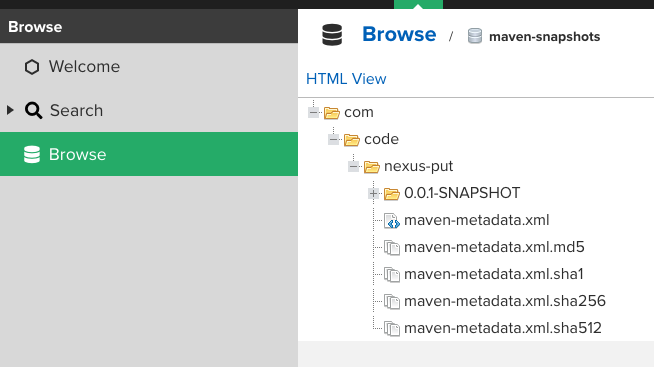This screenshot has width=654, height=367.
Task: Select the 0.0.1-SNAPSHOT tree label
Action: tap(462, 193)
